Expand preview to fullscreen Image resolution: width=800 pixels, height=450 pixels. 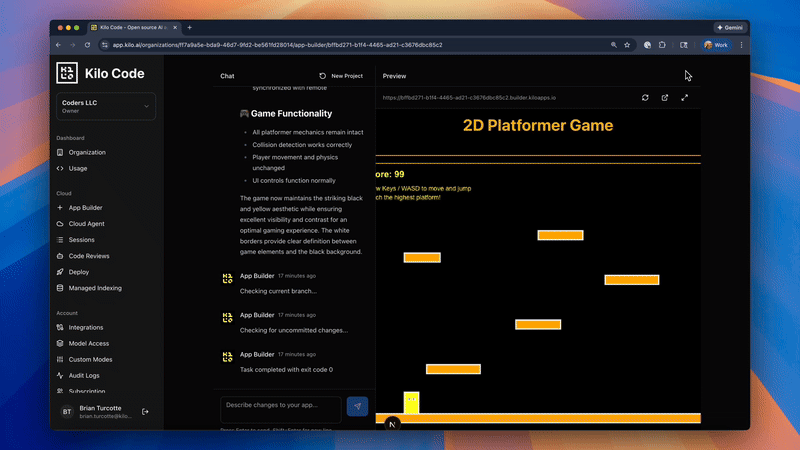click(685, 98)
